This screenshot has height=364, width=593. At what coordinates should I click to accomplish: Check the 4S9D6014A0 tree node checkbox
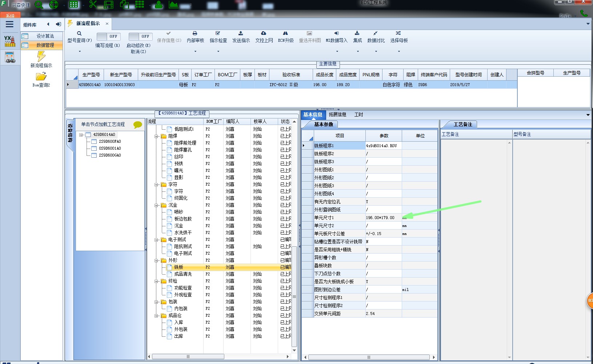[x=88, y=134]
